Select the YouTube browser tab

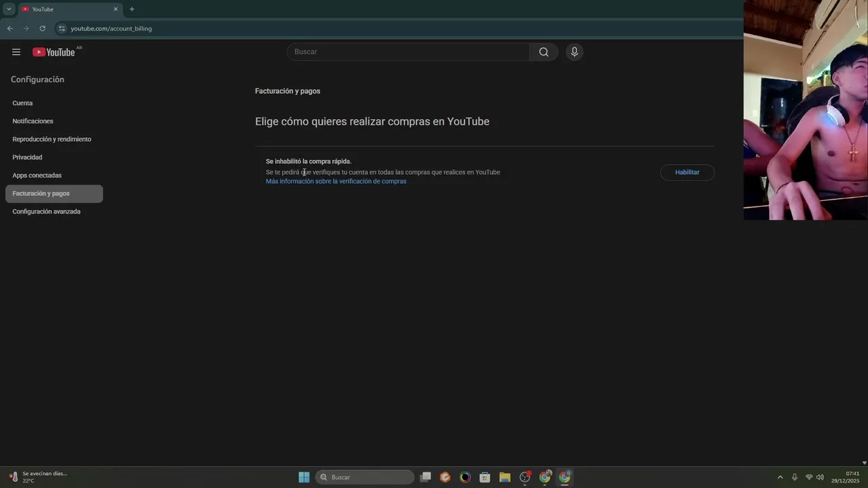coord(69,9)
